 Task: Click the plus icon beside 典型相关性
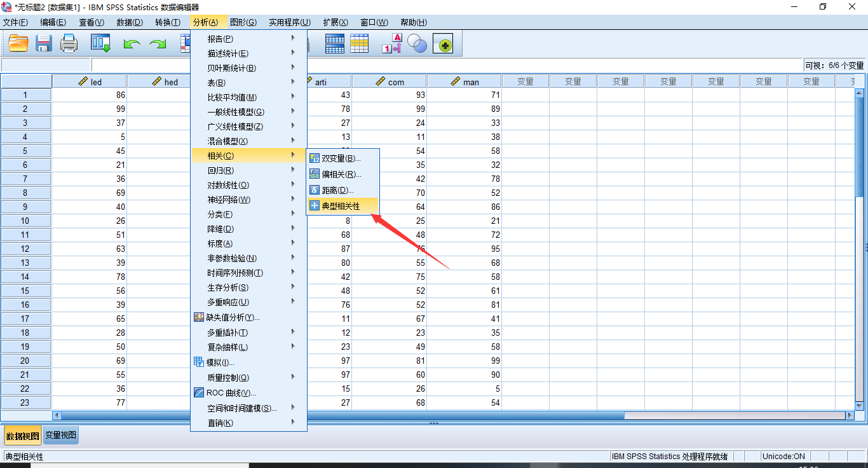315,206
